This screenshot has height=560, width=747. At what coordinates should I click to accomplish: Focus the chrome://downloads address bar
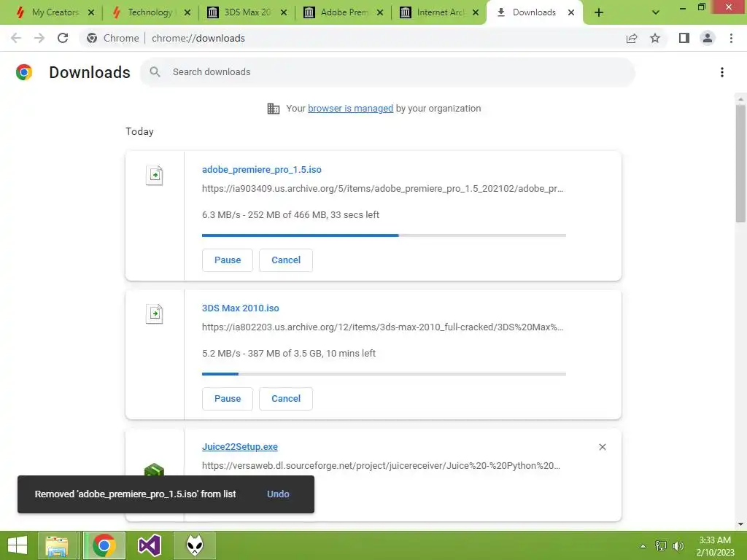coord(198,38)
